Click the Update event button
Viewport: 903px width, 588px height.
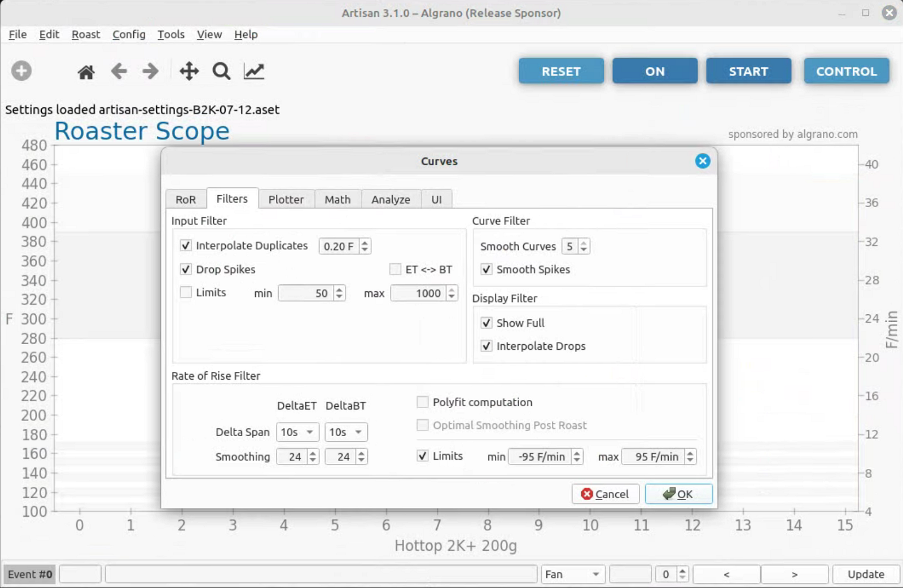(866, 574)
